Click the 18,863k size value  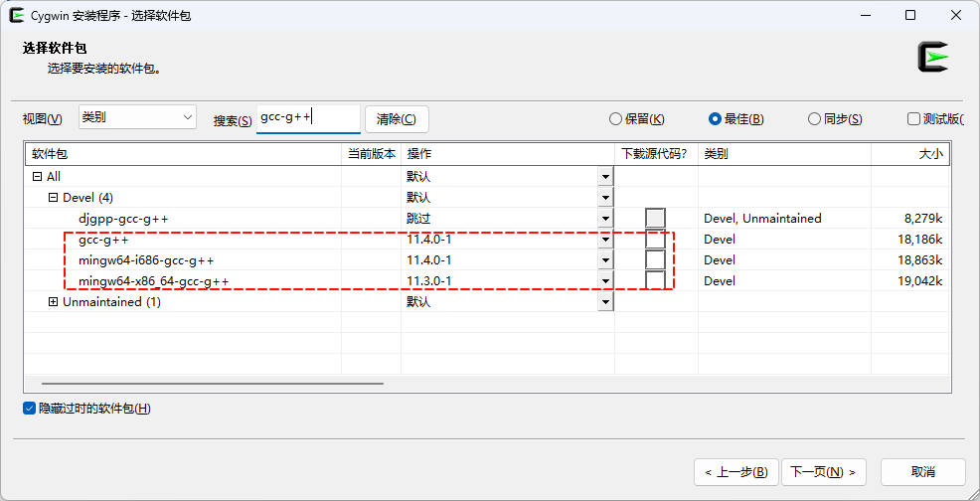920,260
